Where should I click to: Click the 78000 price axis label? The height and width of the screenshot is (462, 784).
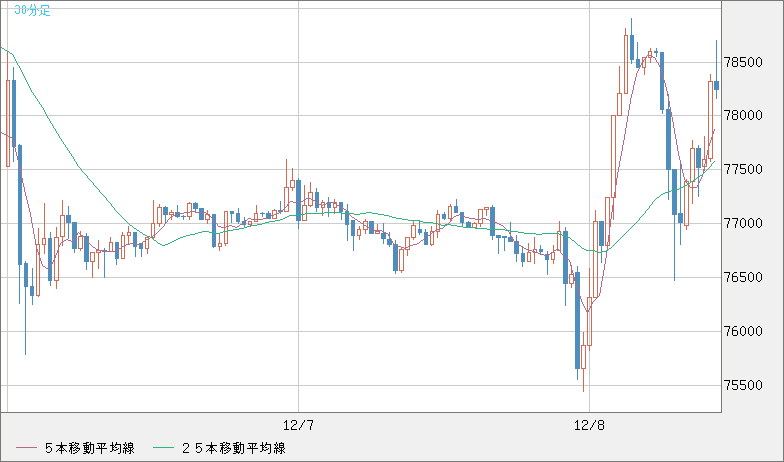tap(744, 116)
